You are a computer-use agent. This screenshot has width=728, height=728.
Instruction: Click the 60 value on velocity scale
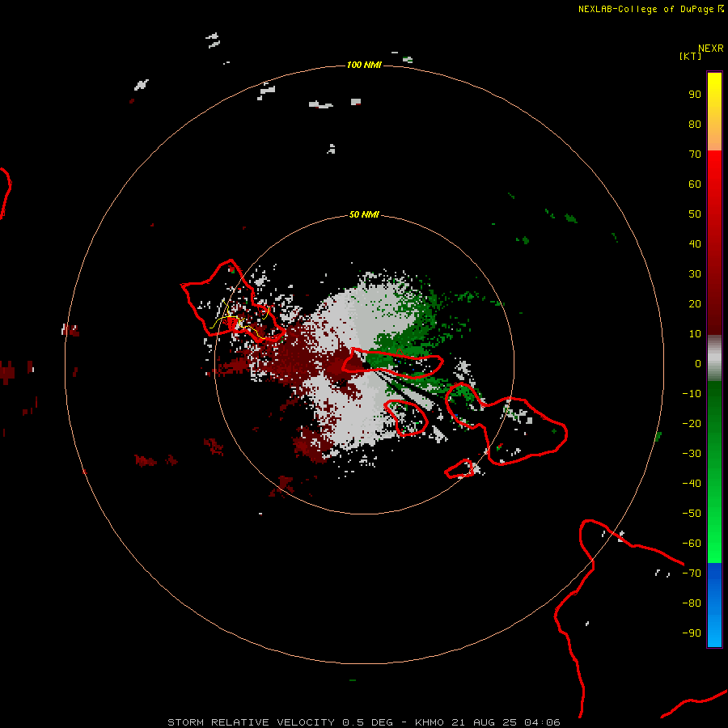click(695, 184)
